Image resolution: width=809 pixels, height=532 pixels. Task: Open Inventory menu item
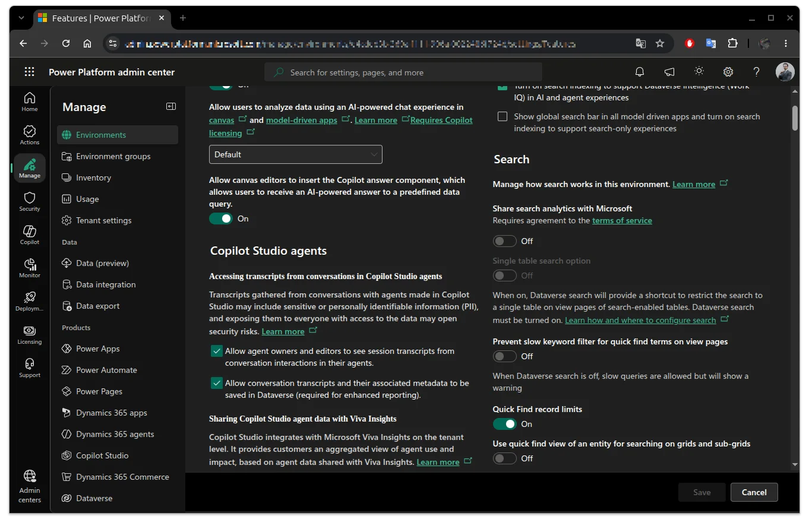[118, 178]
